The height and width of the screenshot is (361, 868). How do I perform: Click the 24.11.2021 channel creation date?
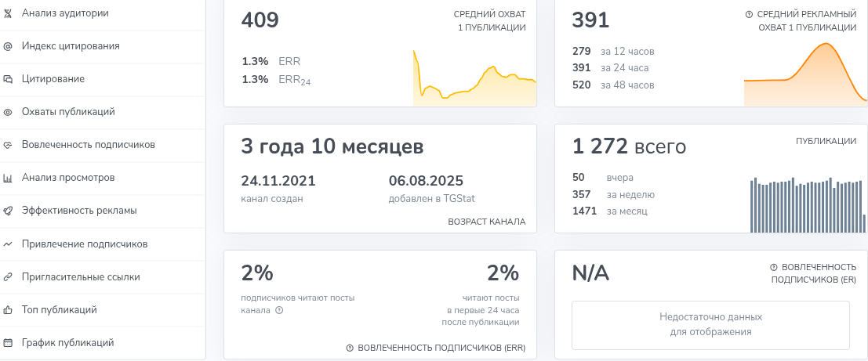click(278, 181)
